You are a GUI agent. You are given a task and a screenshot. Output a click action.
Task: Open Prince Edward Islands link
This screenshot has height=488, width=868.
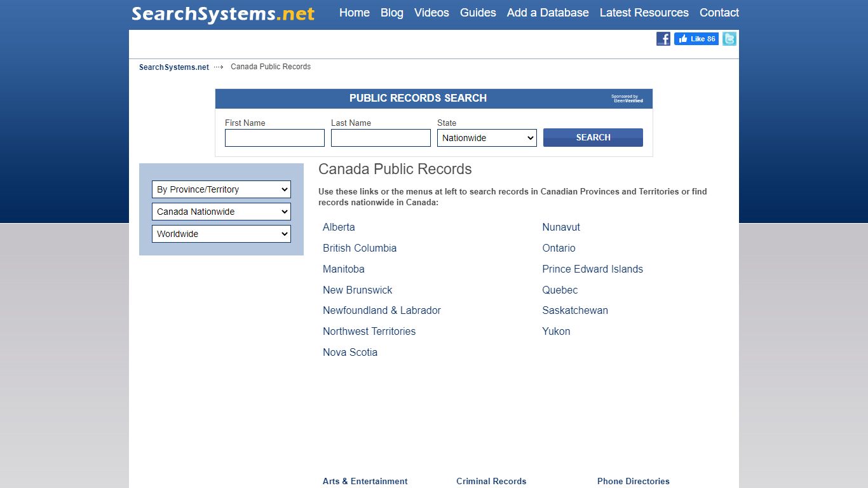coord(592,269)
